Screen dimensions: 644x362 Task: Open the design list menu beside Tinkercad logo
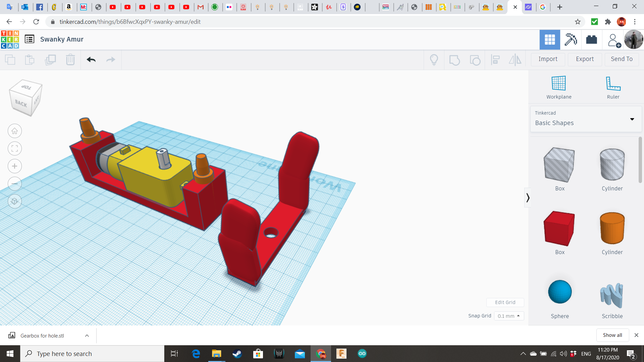click(x=30, y=39)
